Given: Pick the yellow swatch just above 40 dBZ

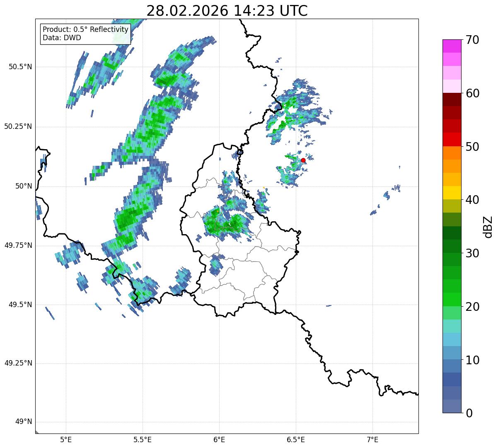Looking at the screenshot, I should pos(452,193).
